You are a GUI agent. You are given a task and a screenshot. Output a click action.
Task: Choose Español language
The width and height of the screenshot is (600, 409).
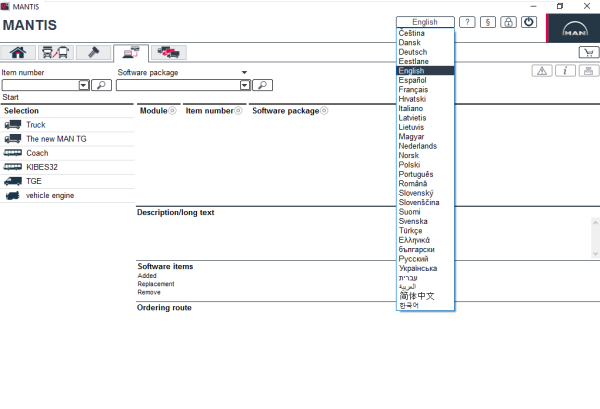pos(425,80)
